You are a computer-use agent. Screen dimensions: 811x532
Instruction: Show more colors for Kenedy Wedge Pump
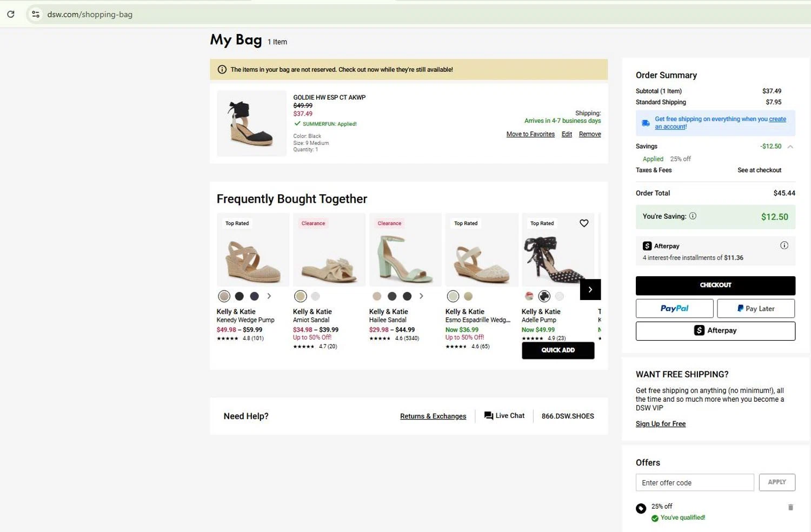[x=269, y=296]
